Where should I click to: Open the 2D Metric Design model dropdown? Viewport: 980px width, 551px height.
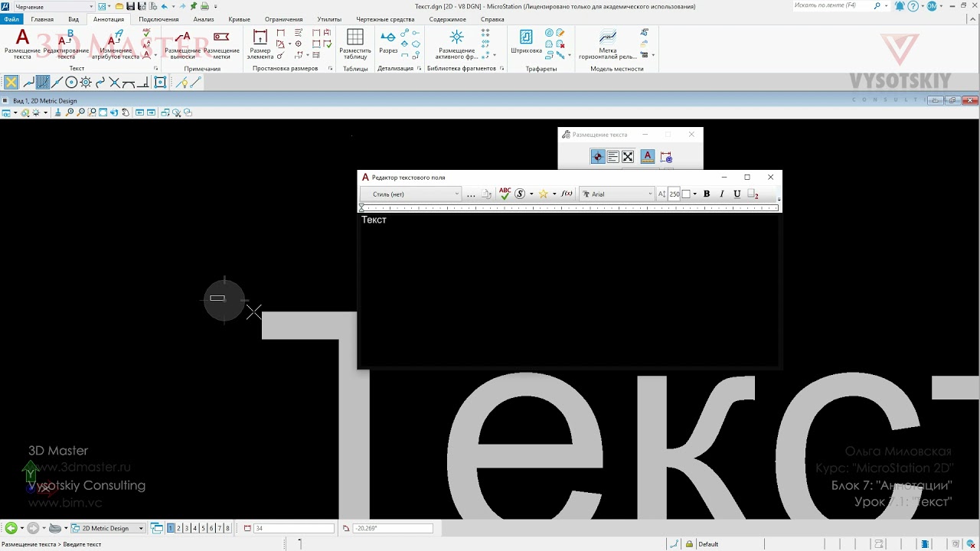coord(108,528)
